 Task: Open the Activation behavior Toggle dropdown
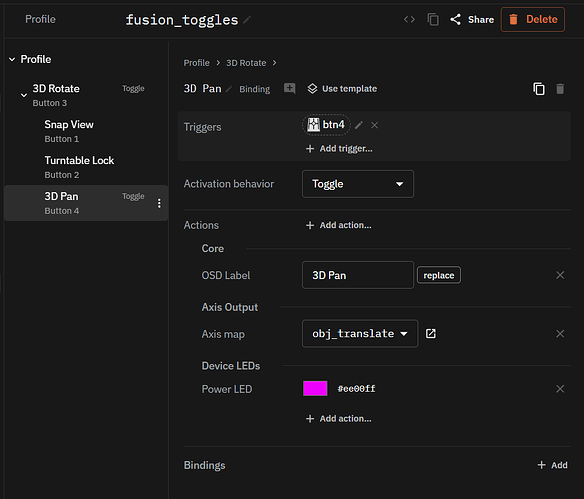[x=358, y=184]
